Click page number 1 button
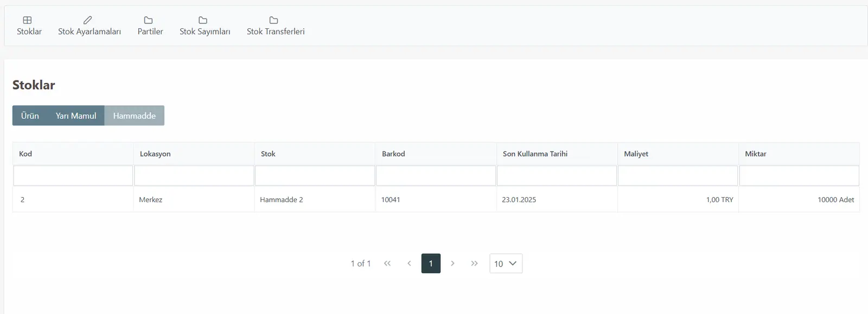The width and height of the screenshot is (868, 314). [x=431, y=263]
